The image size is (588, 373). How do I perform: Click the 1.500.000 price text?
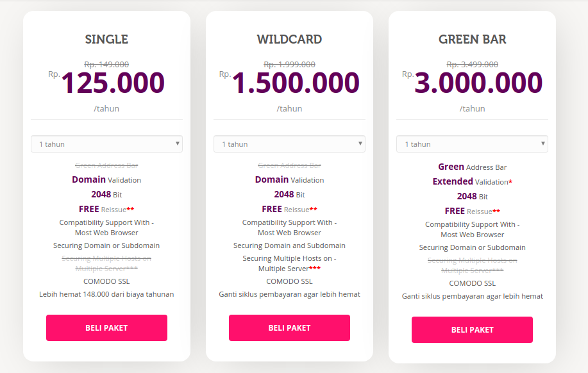pos(296,83)
